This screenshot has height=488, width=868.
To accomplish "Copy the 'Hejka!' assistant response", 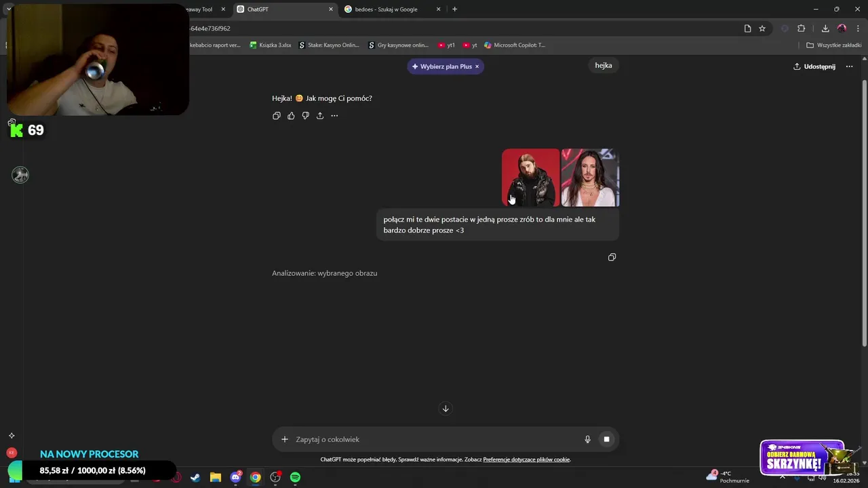I will tap(277, 116).
